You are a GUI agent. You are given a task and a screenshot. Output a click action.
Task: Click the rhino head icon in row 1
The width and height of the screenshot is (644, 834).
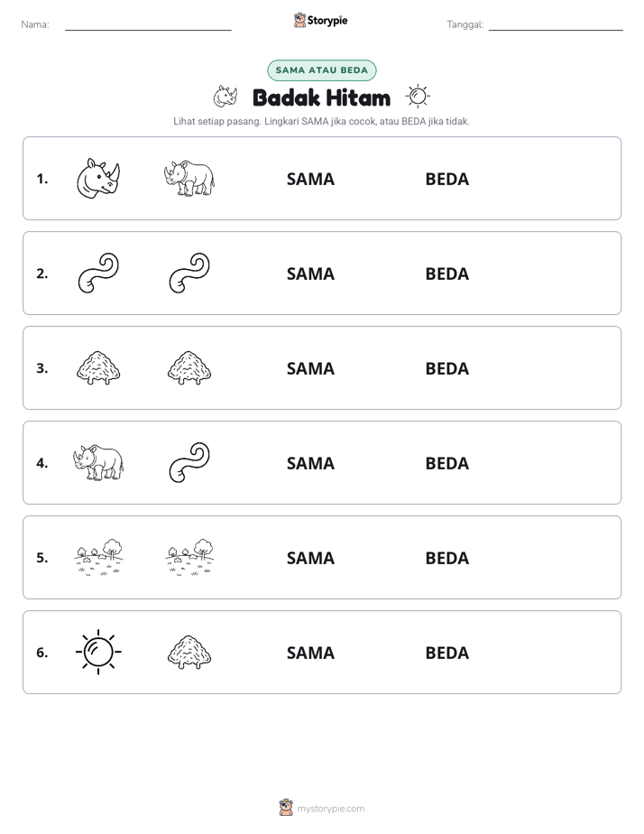(98, 178)
